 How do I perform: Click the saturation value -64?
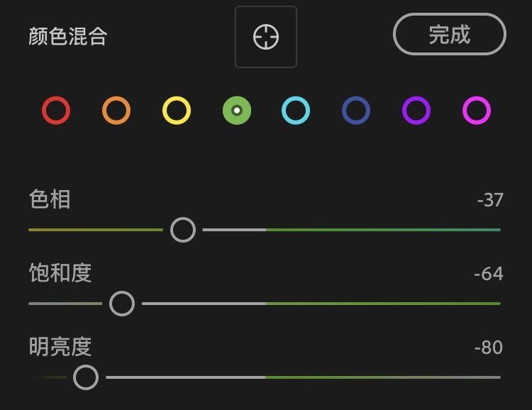click(x=489, y=274)
